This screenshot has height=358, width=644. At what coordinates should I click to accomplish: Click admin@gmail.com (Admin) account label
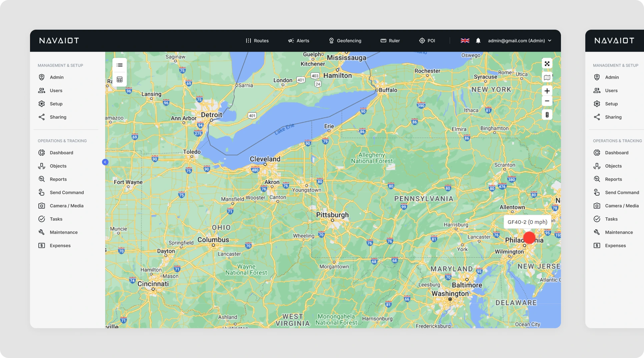pyautogui.click(x=516, y=41)
